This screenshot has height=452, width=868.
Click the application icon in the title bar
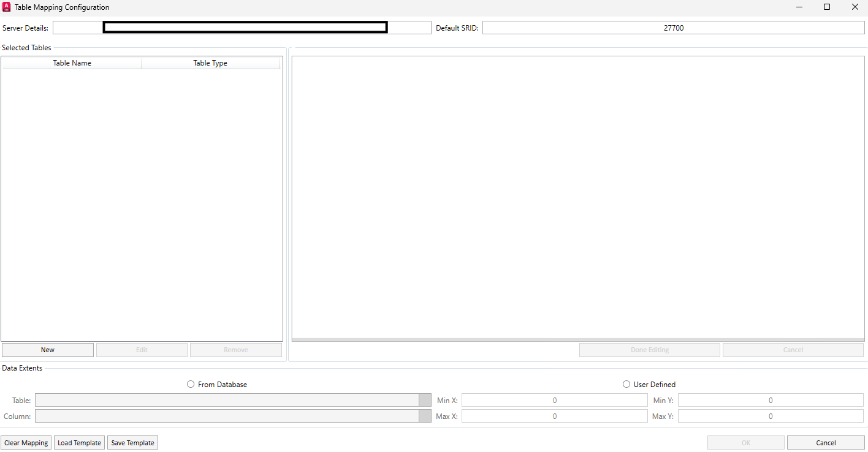pos(7,7)
